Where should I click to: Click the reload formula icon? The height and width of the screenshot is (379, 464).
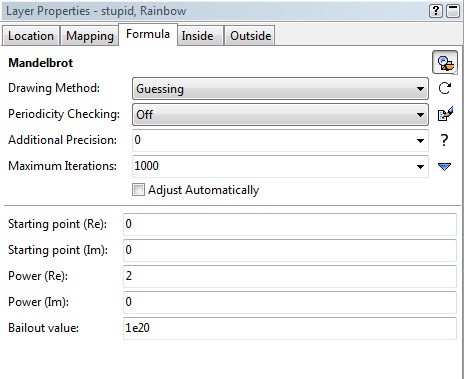coord(445,88)
